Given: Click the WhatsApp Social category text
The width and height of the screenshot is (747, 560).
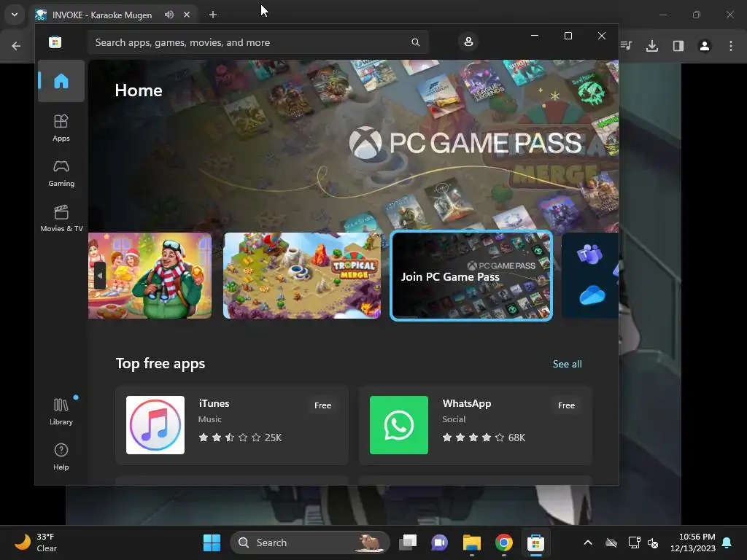Looking at the screenshot, I should (x=454, y=419).
